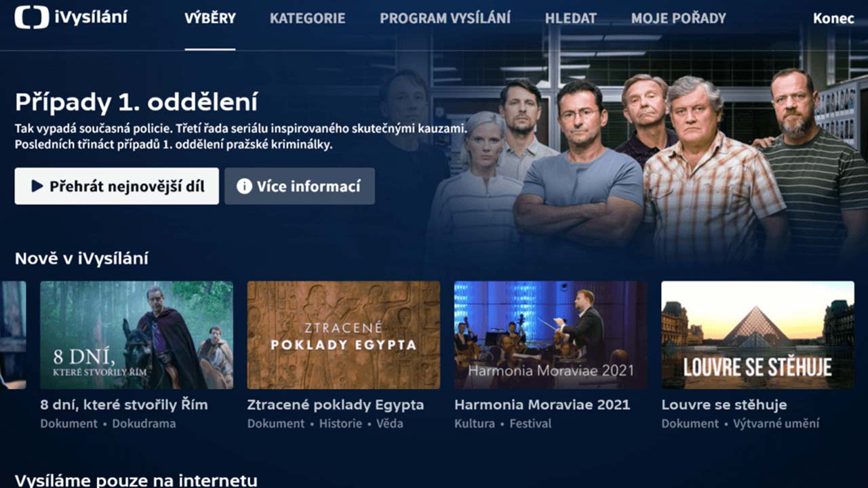Click the play icon on Přehrát nejnovější díl
The width and height of the screenshot is (868, 488).
click(x=37, y=186)
